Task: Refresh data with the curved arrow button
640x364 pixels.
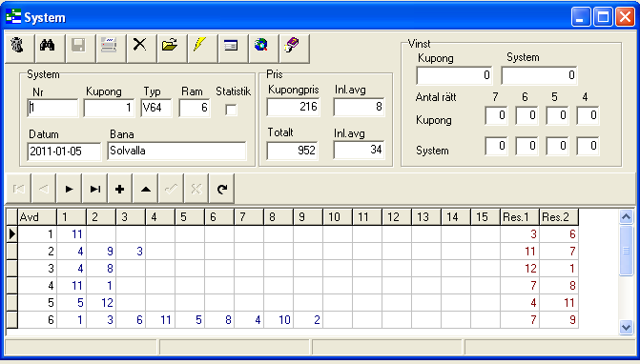Action: click(221, 189)
